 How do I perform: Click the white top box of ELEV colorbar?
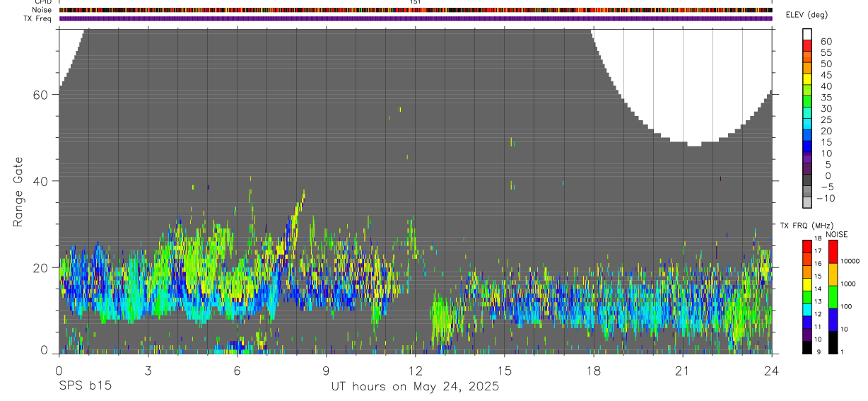[x=807, y=35]
